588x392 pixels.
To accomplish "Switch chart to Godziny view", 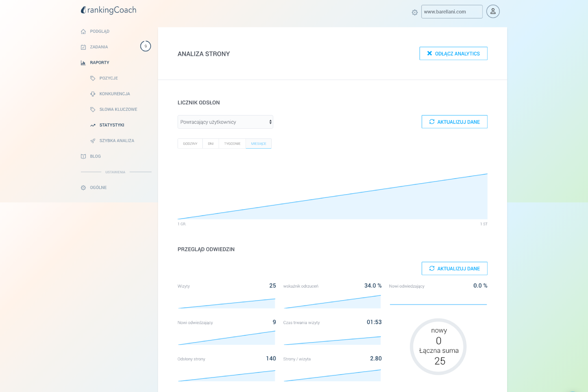I will (190, 144).
